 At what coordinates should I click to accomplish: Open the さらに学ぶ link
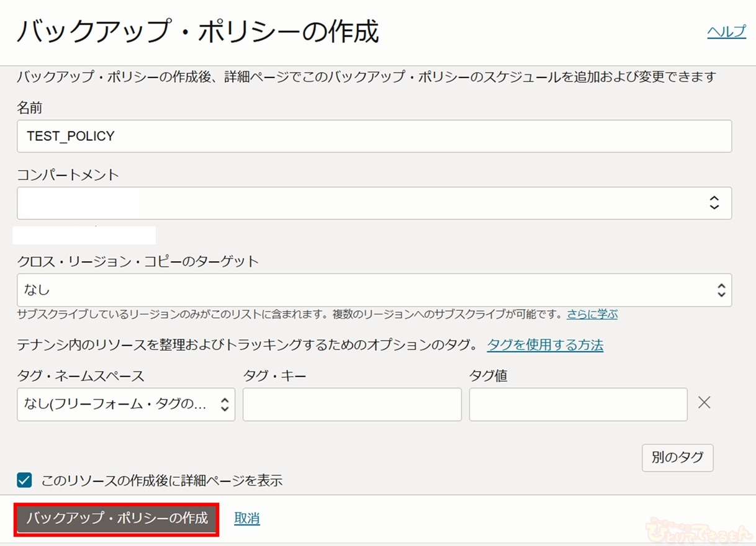[592, 314]
